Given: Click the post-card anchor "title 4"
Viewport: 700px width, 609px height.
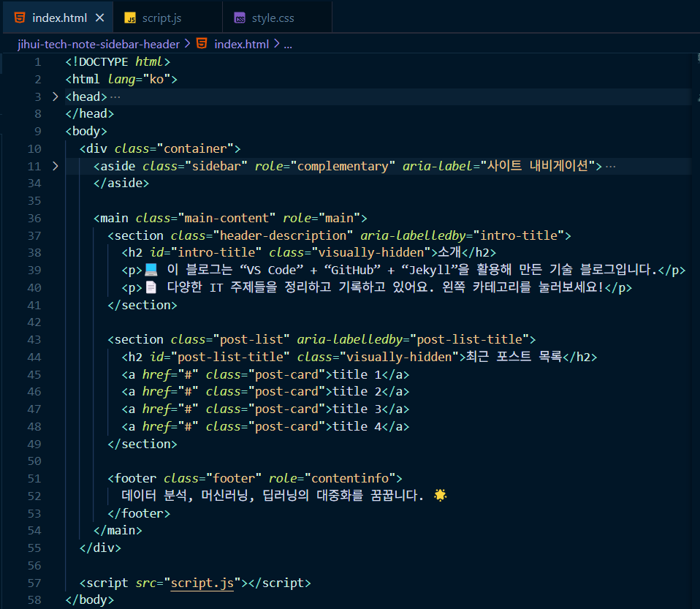Looking at the screenshot, I should (266, 427).
